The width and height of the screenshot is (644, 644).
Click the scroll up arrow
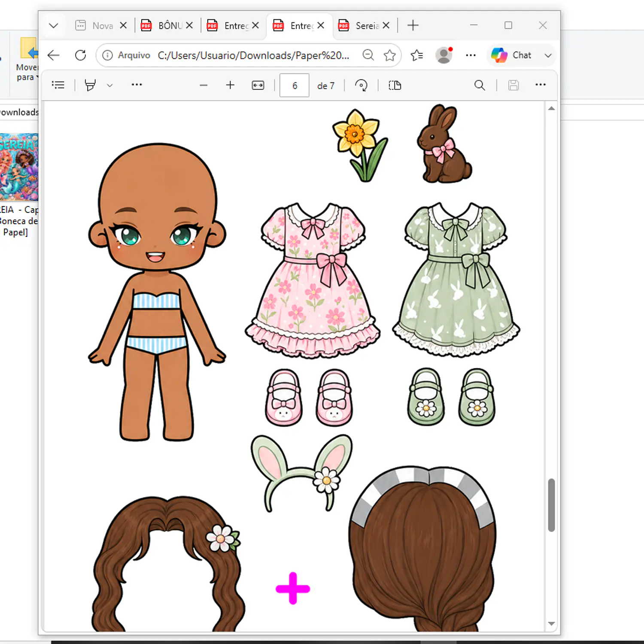pyautogui.click(x=552, y=109)
